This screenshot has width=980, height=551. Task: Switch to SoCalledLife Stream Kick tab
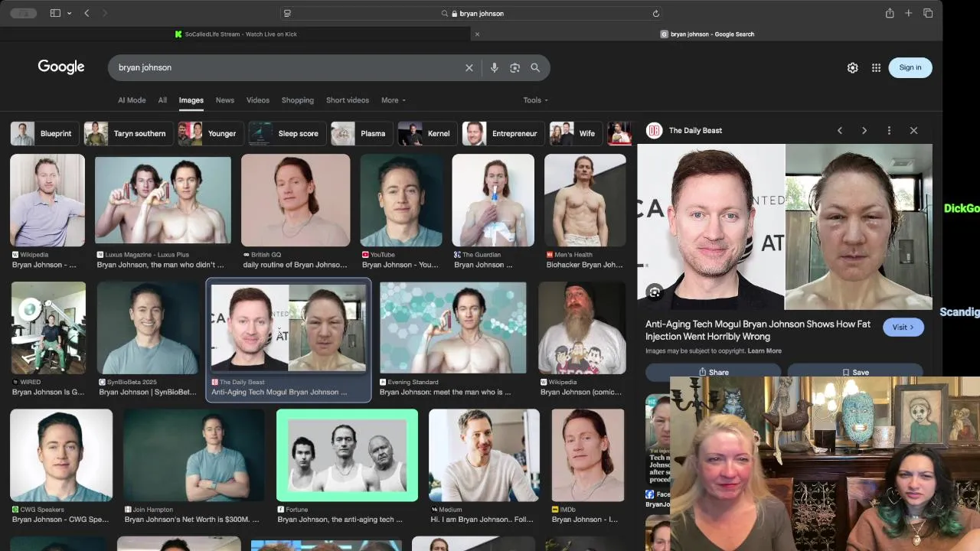pos(236,34)
